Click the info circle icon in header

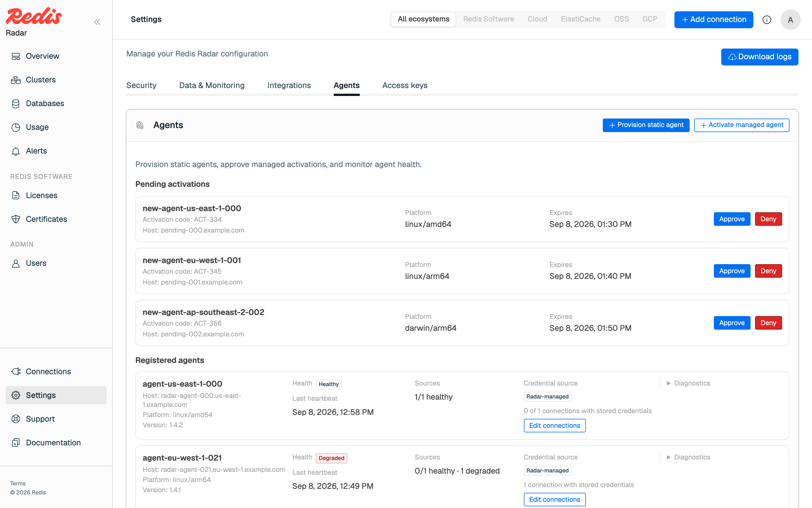pos(767,20)
